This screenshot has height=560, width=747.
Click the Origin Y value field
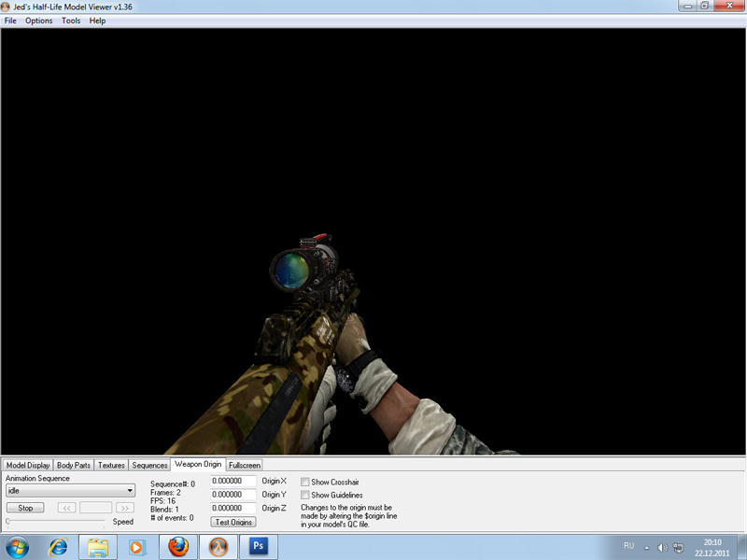pos(233,495)
